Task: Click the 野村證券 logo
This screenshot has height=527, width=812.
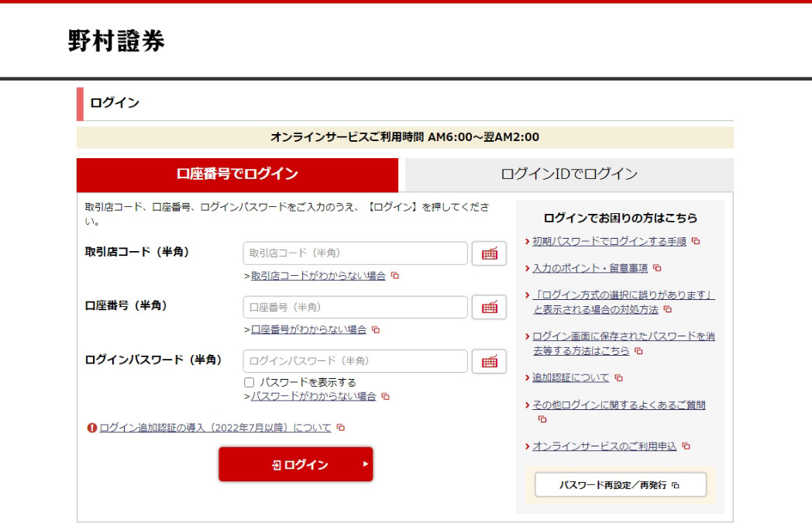Action: coord(116,40)
